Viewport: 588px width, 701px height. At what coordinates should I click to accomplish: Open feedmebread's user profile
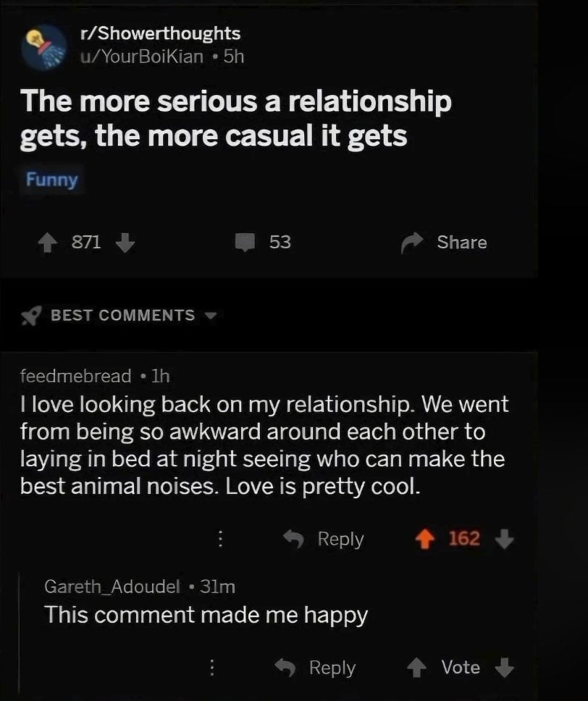click(76, 376)
